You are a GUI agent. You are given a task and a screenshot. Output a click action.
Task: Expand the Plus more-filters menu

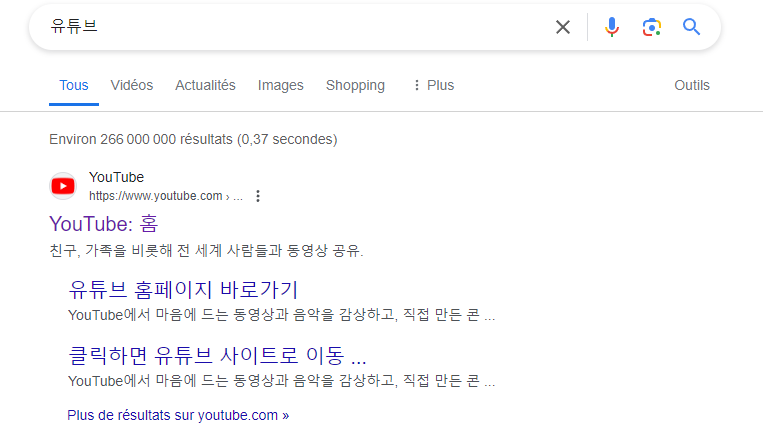[434, 85]
